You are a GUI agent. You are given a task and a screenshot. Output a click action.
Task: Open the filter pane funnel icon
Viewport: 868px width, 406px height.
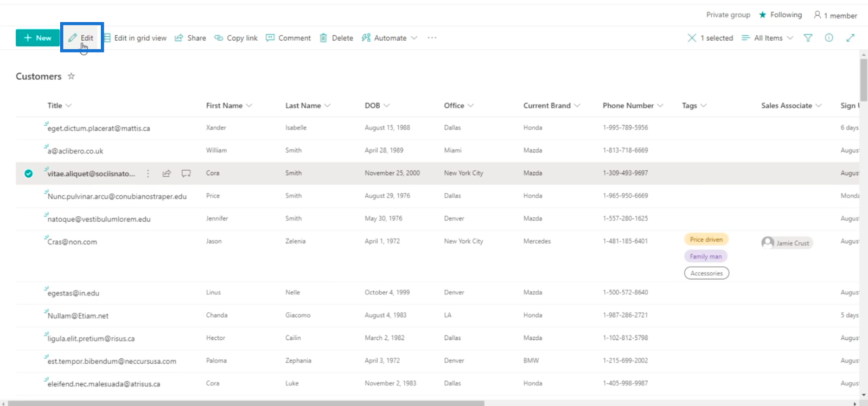(x=808, y=38)
